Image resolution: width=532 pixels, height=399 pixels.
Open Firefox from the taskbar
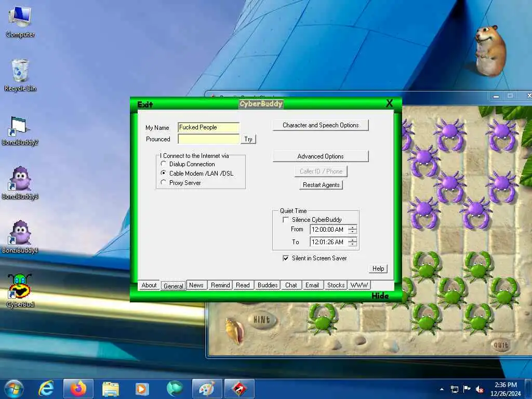[x=78, y=389]
